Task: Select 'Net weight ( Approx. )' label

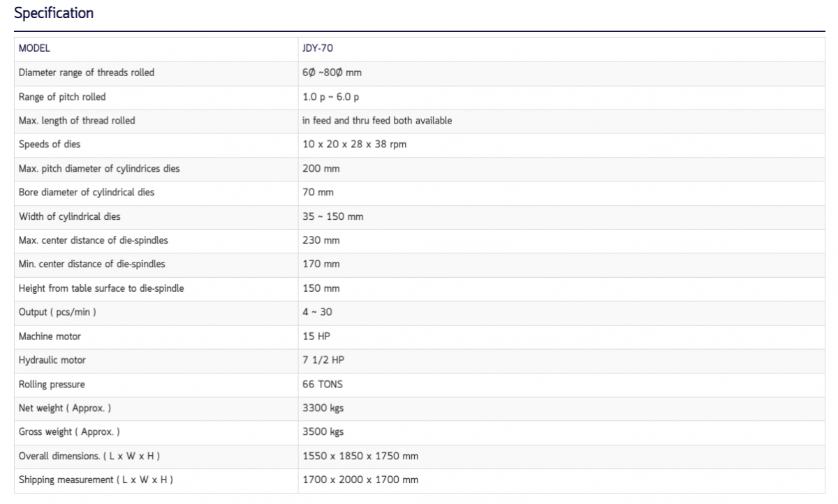Action: pyautogui.click(x=64, y=408)
